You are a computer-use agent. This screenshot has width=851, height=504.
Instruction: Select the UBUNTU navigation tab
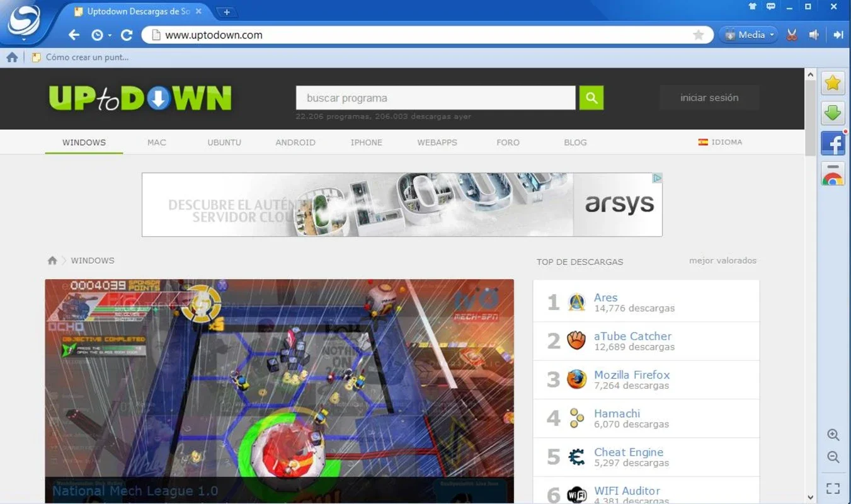point(224,142)
